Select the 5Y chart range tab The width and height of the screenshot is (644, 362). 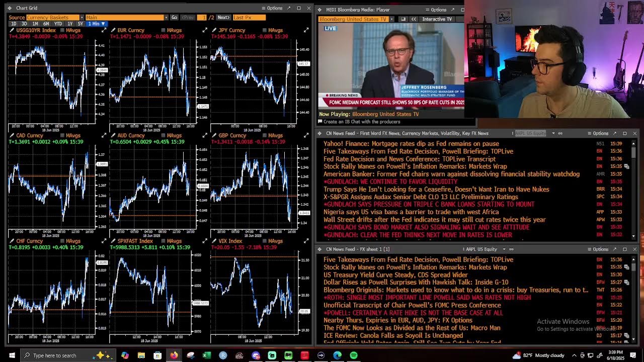pos(80,24)
